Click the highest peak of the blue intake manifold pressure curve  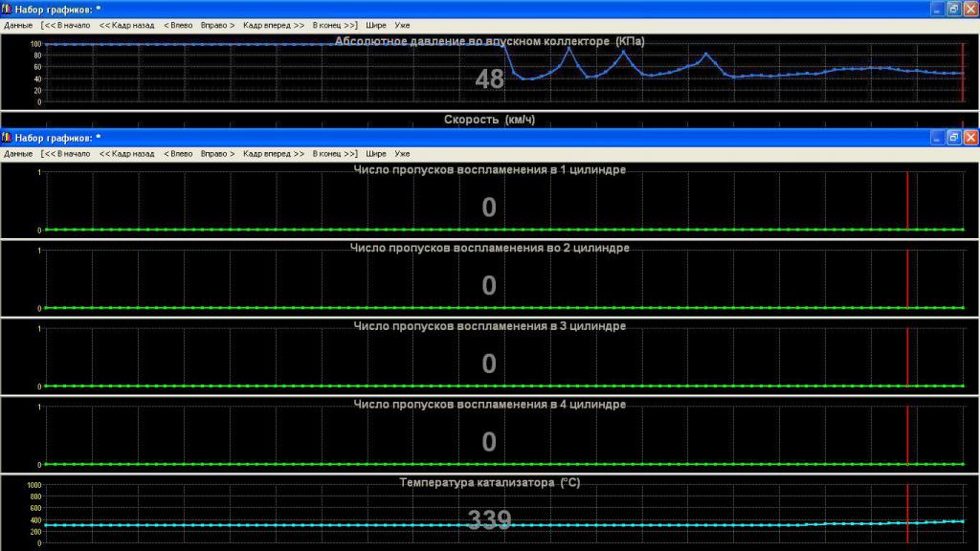point(568,48)
